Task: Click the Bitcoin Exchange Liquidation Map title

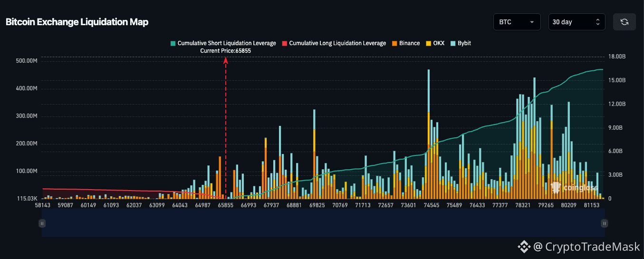Action: point(77,22)
